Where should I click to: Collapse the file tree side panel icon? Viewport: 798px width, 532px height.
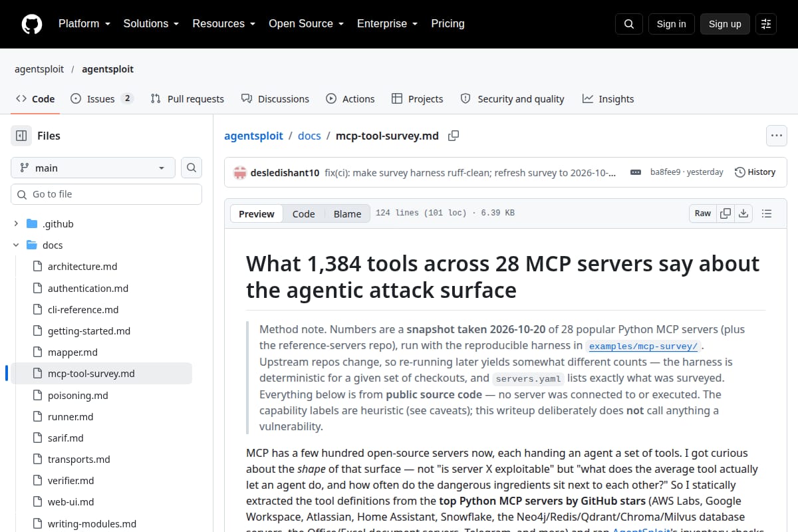click(21, 136)
